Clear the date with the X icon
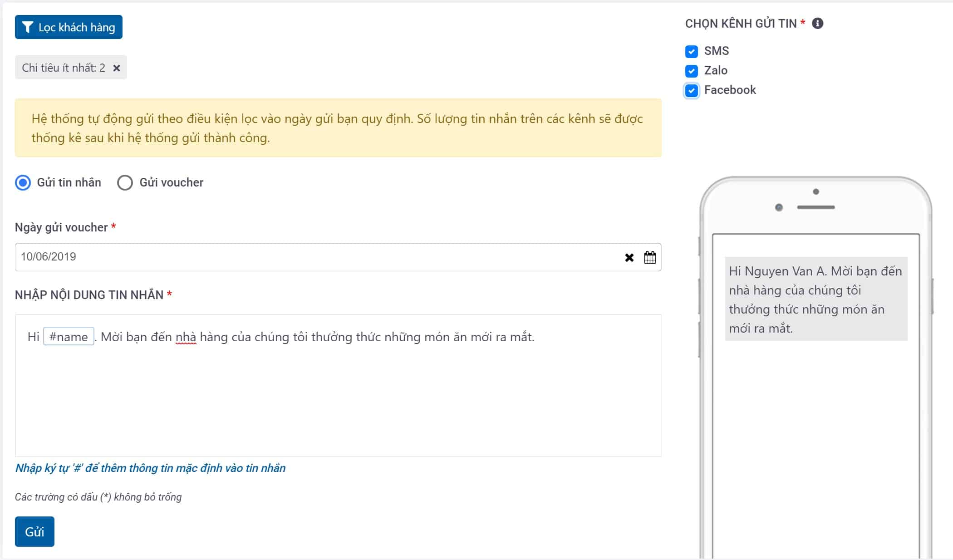 629,258
